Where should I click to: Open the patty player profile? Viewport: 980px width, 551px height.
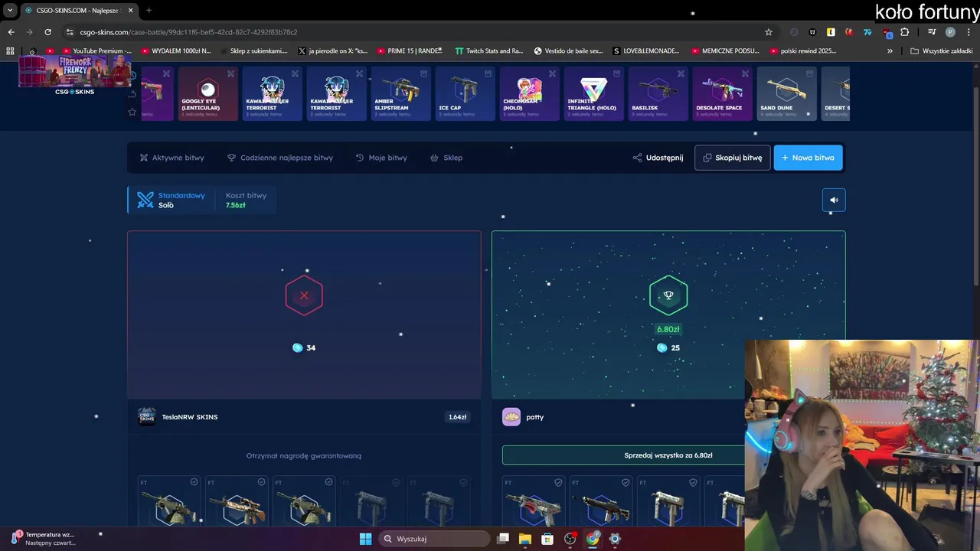pos(523,417)
